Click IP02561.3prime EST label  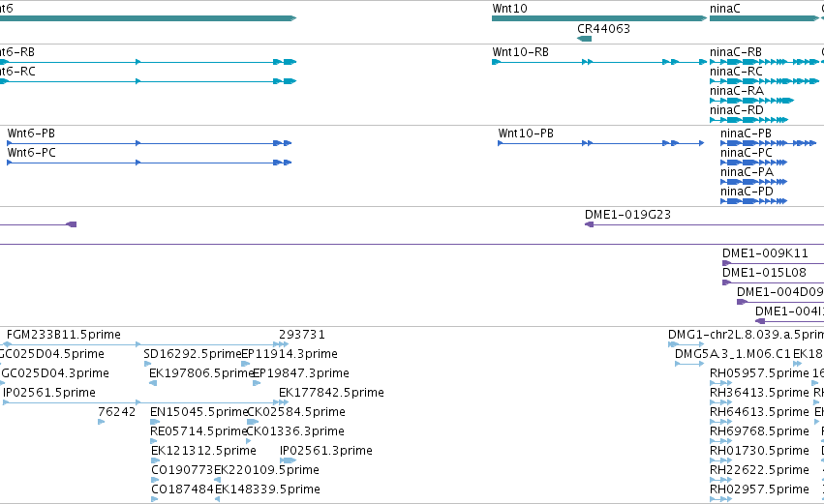pyautogui.click(x=325, y=452)
